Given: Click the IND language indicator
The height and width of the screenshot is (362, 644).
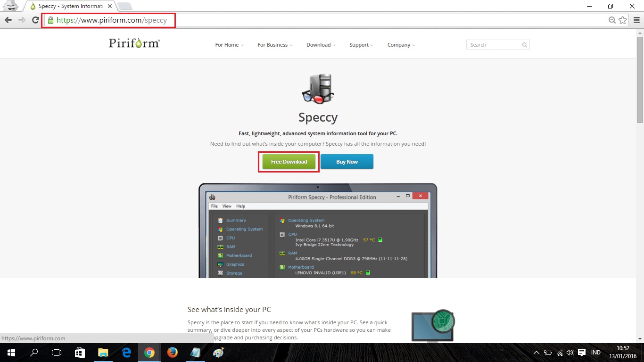Looking at the screenshot, I should point(595,353).
